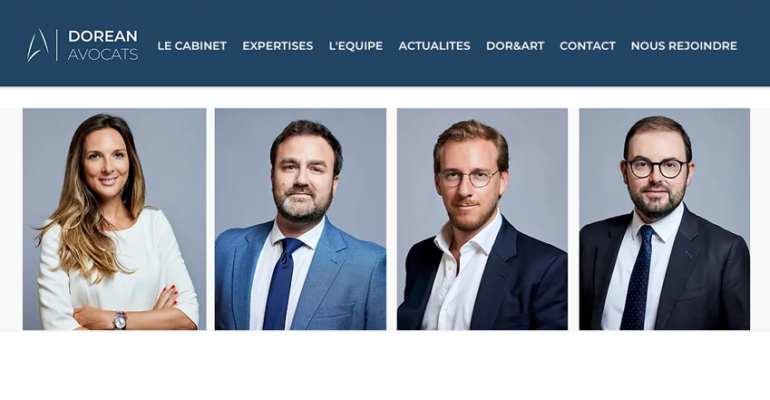
Task: Click the white area below the team photos
Action: 385,366
